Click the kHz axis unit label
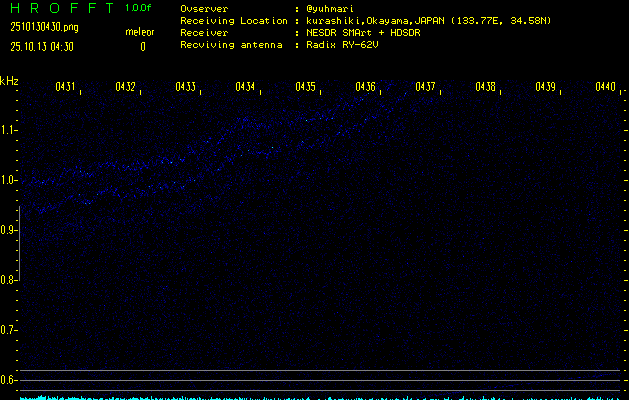 click(9, 81)
